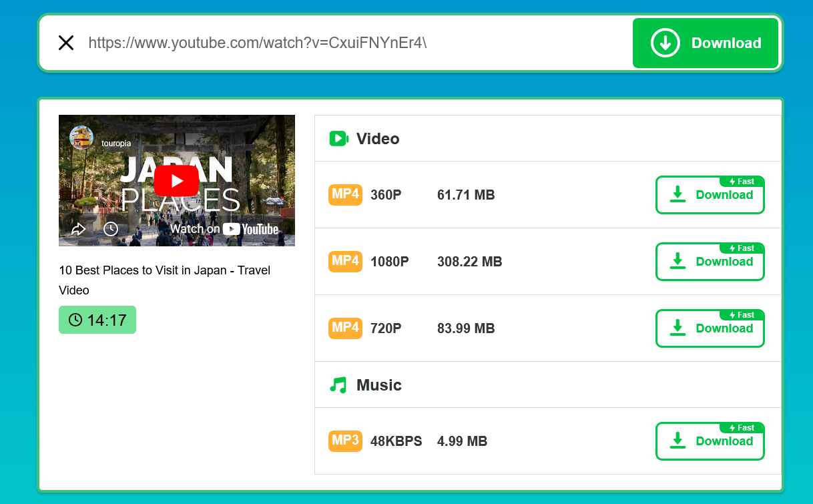Click the Video section heading

[378, 139]
